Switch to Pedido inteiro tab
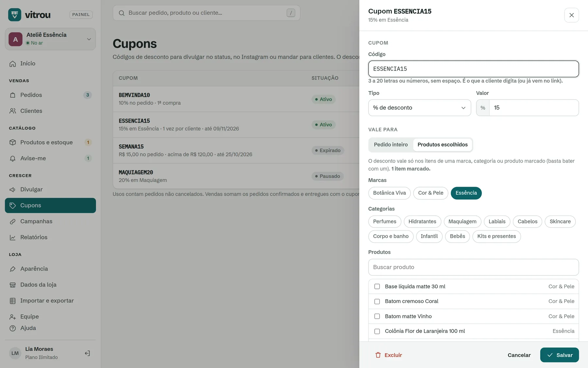The image size is (588, 368). (x=391, y=145)
